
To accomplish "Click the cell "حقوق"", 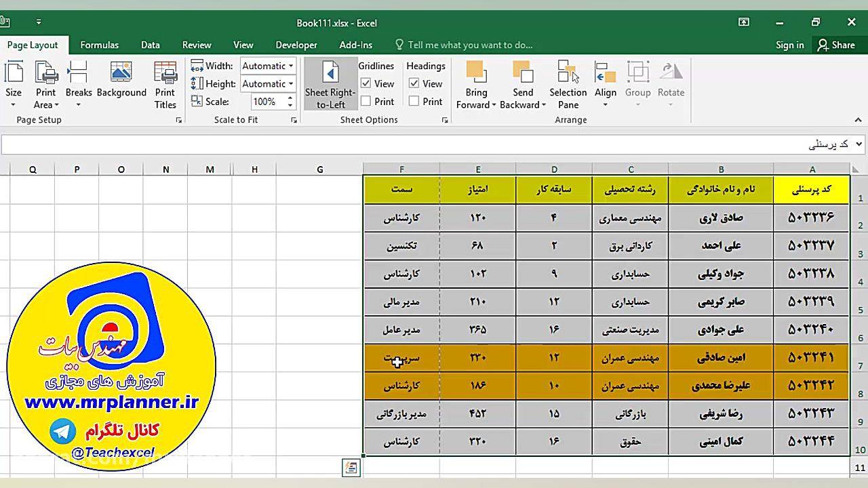I will tap(631, 441).
